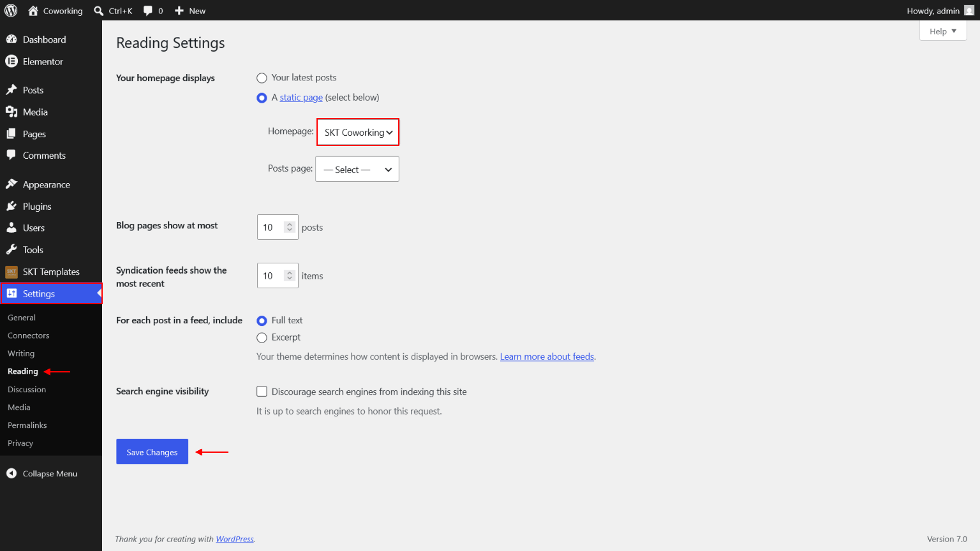The image size is (980, 551).
Task: Click the WordPress logo icon
Action: (x=11, y=10)
